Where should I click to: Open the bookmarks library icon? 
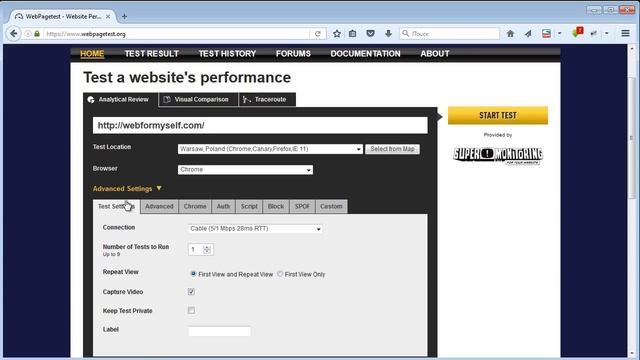(353, 33)
